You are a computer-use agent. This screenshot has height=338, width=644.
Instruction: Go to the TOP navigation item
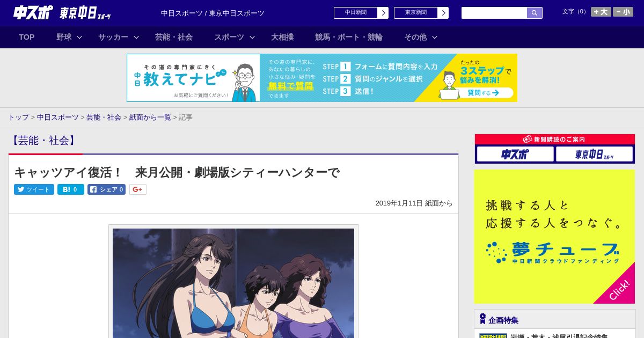(27, 37)
